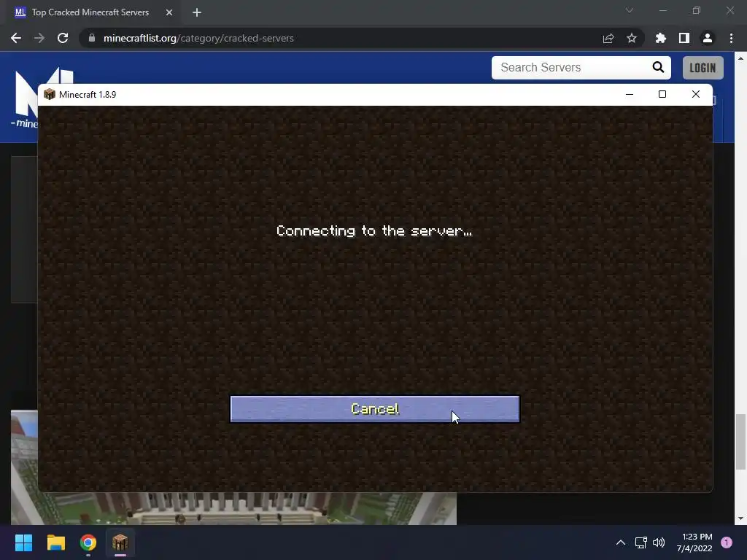The height and width of the screenshot is (560, 747).
Task: Bookmark this page with the star icon
Action: [x=632, y=38]
